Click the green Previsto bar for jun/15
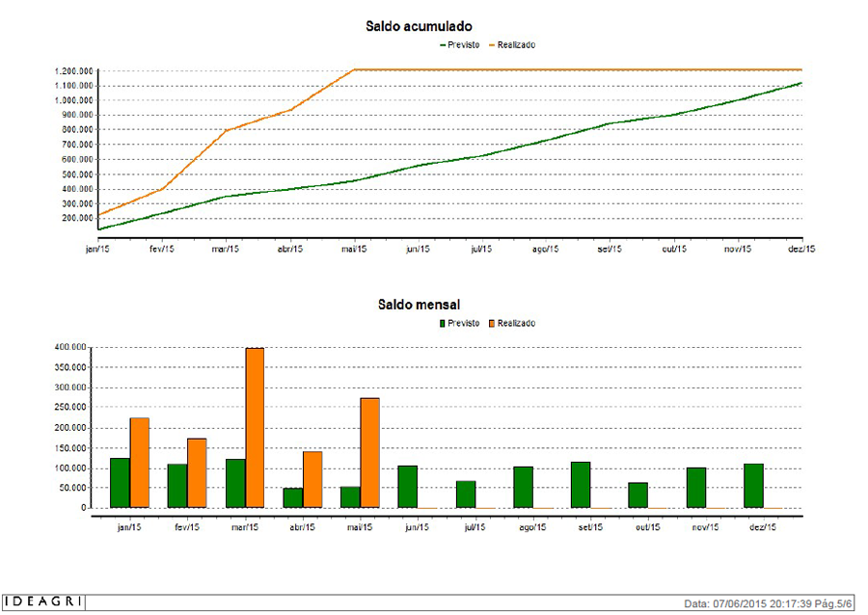The height and width of the screenshot is (615, 868). pyautogui.click(x=408, y=487)
